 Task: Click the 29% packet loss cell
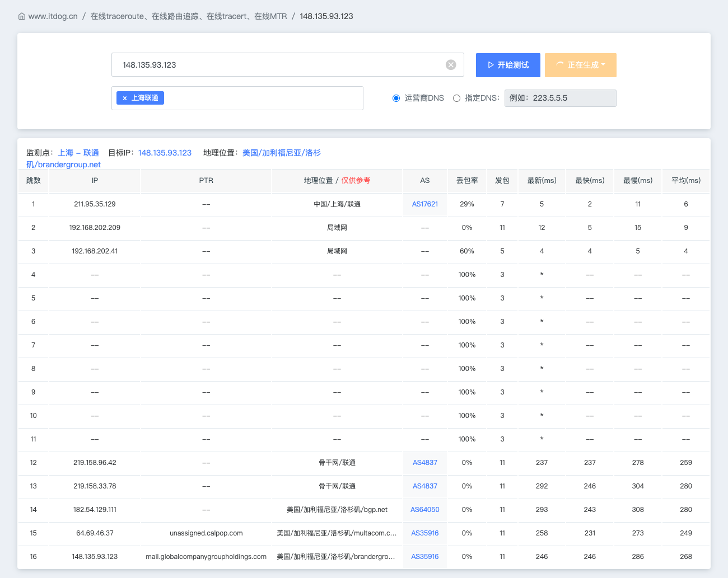[467, 204]
